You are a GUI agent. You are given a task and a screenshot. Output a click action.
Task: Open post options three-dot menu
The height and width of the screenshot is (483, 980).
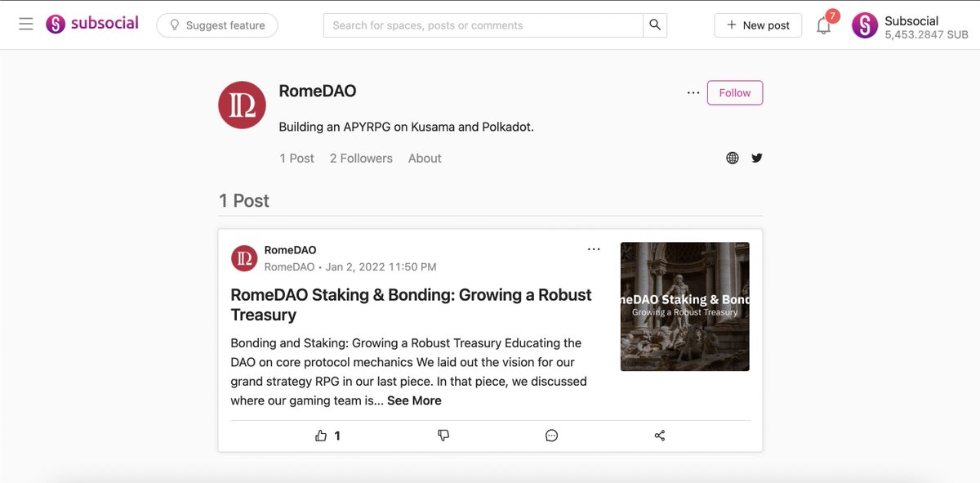[x=594, y=249]
